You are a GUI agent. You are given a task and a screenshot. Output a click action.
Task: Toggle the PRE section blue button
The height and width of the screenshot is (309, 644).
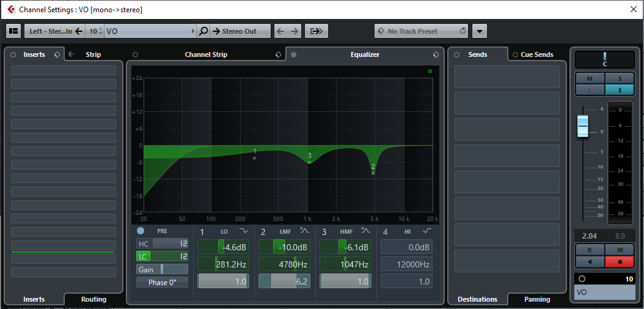pyautogui.click(x=141, y=231)
